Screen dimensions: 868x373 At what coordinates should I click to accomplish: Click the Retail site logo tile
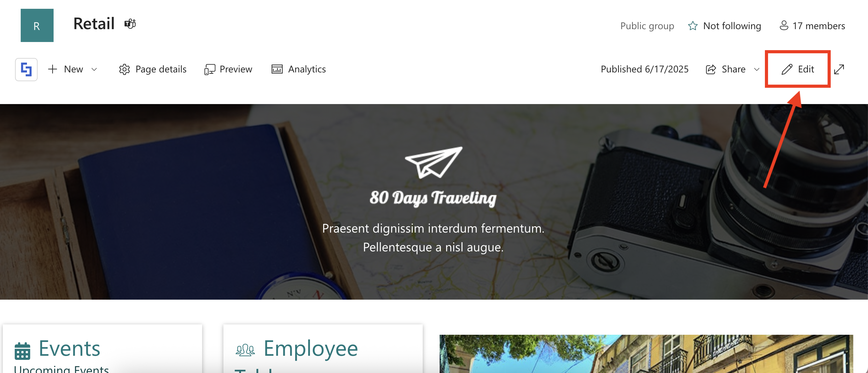pyautogui.click(x=37, y=25)
